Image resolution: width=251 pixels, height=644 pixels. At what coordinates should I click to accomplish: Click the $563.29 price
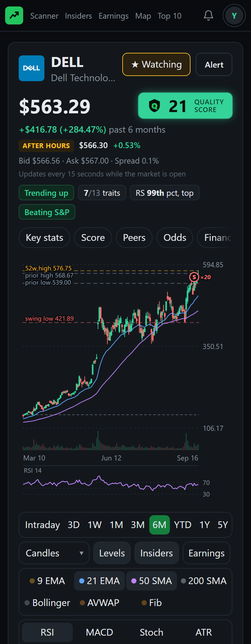[x=55, y=107]
